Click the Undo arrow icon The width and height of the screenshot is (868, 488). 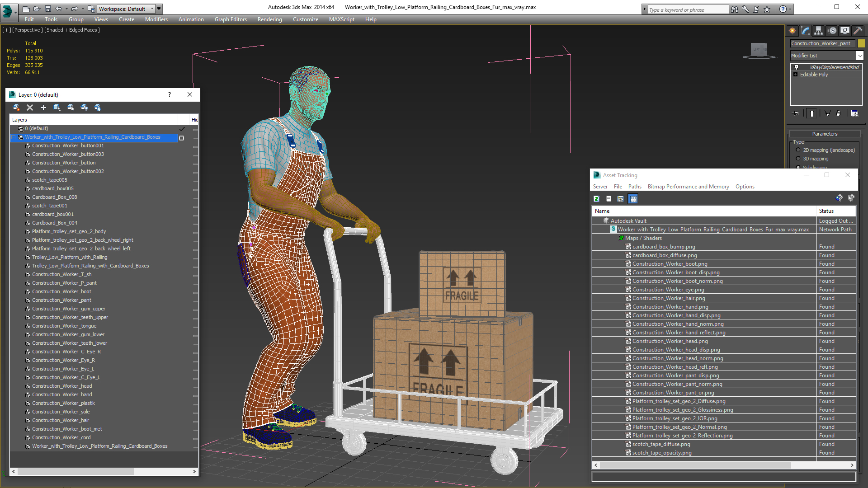(x=58, y=9)
